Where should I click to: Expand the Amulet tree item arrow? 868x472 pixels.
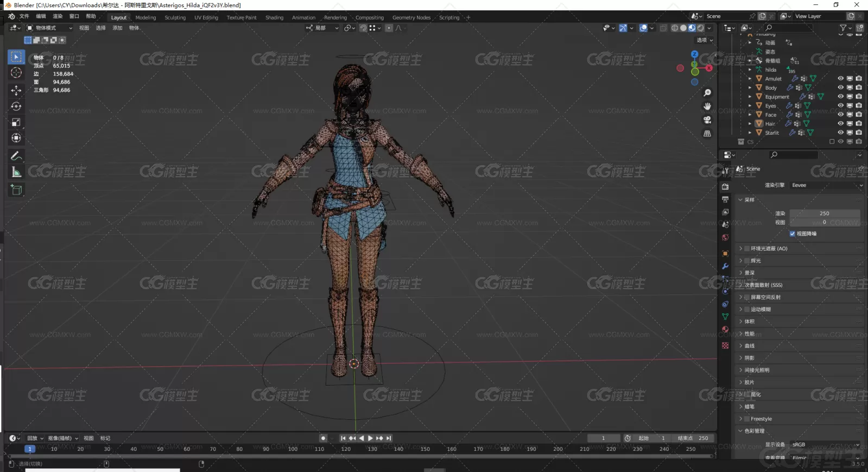[x=750, y=79]
